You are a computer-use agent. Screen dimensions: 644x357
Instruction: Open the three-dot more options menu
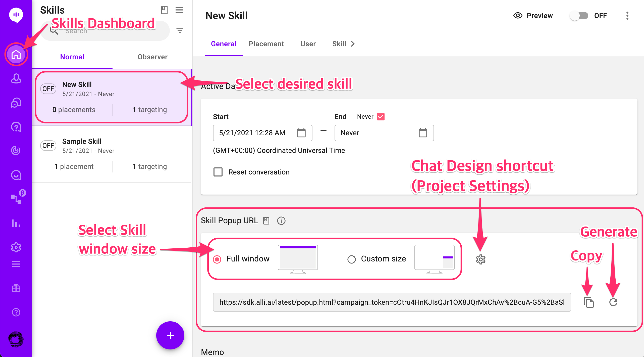click(x=627, y=16)
